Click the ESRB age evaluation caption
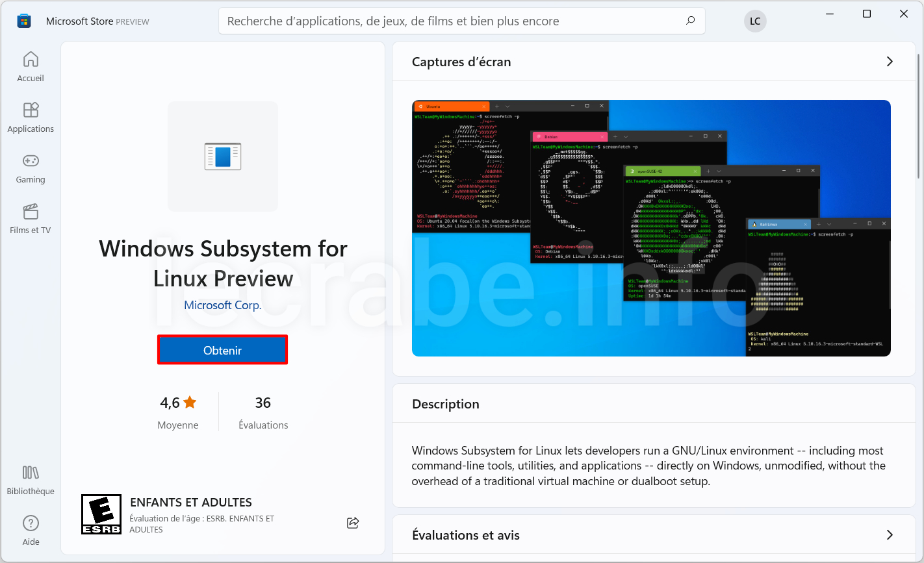The image size is (924, 563). point(202,524)
